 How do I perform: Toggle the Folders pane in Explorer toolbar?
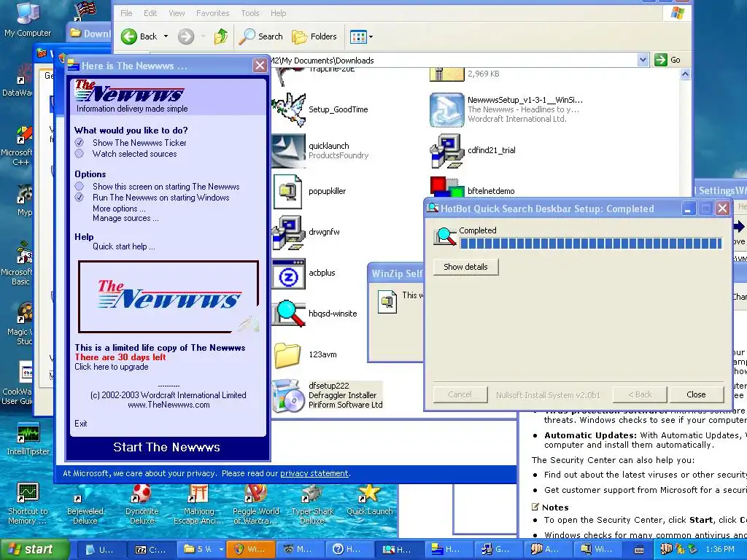314,36
